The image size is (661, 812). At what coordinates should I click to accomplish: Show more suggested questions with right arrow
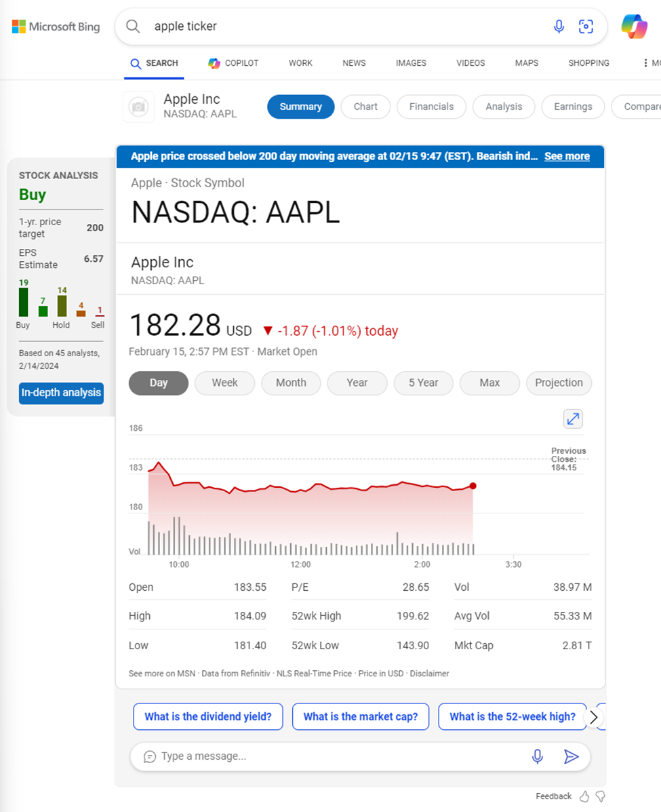click(594, 717)
